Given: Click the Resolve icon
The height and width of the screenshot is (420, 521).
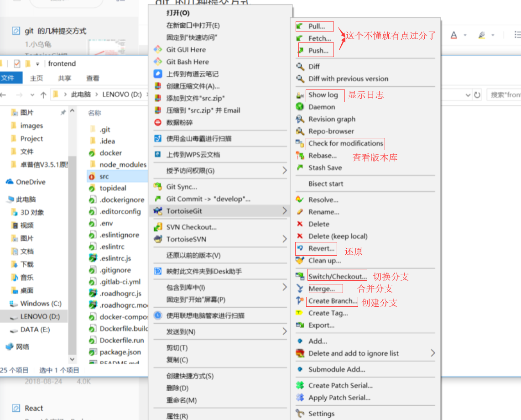Looking at the screenshot, I should tap(300, 199).
